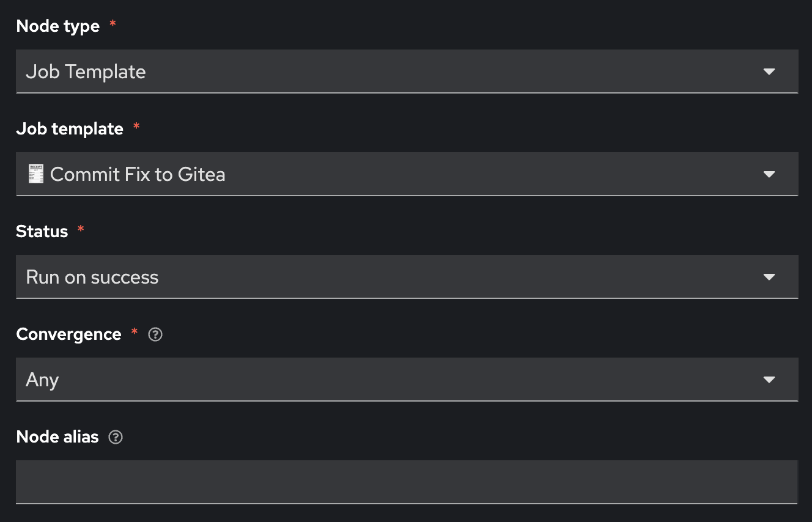This screenshot has height=522, width=812.
Task: Click the caret arrow of Job template field
Action: [769, 174]
